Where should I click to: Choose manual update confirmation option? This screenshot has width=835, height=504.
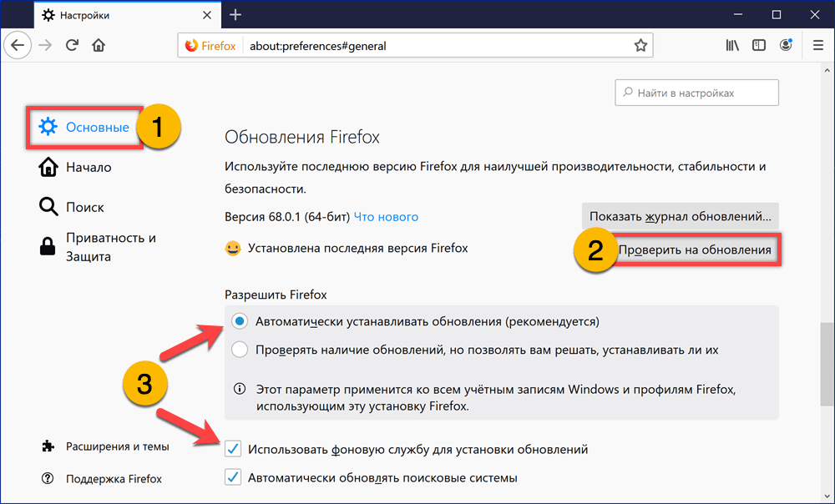tap(240, 349)
